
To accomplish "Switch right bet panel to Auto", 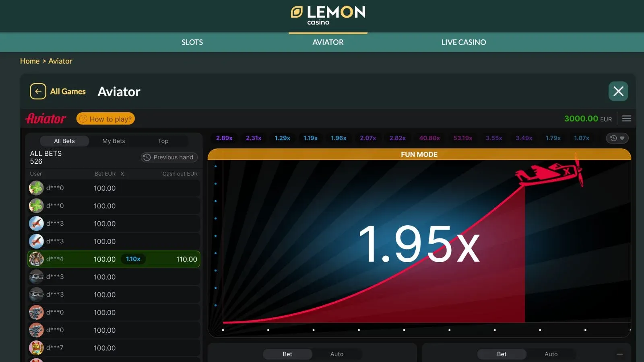I will 551,354.
